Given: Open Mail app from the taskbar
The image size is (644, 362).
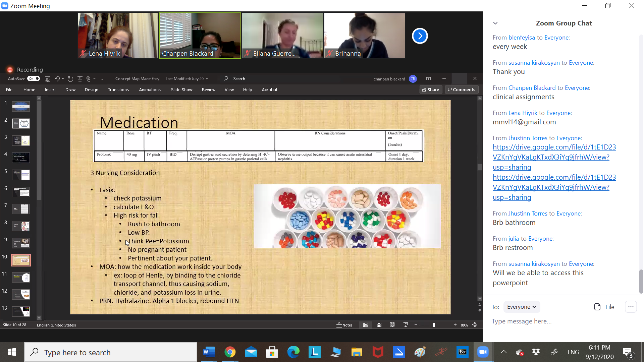Looking at the screenshot, I should (251, 352).
